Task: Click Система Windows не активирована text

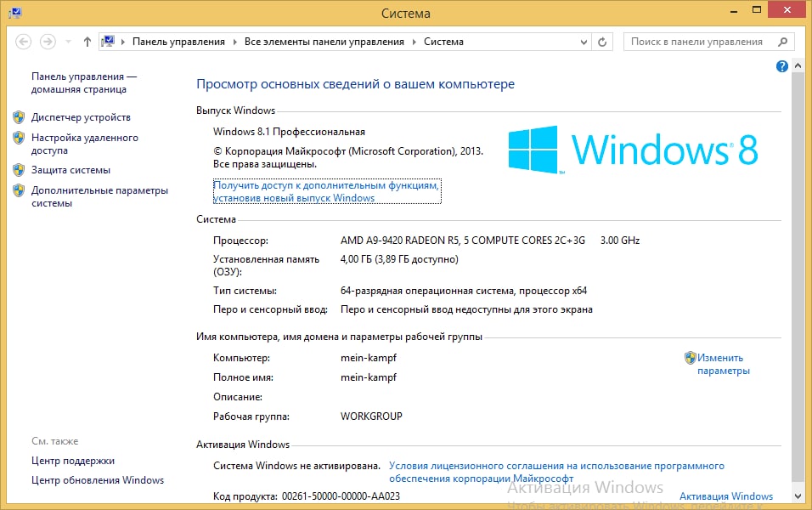Action: (x=296, y=466)
